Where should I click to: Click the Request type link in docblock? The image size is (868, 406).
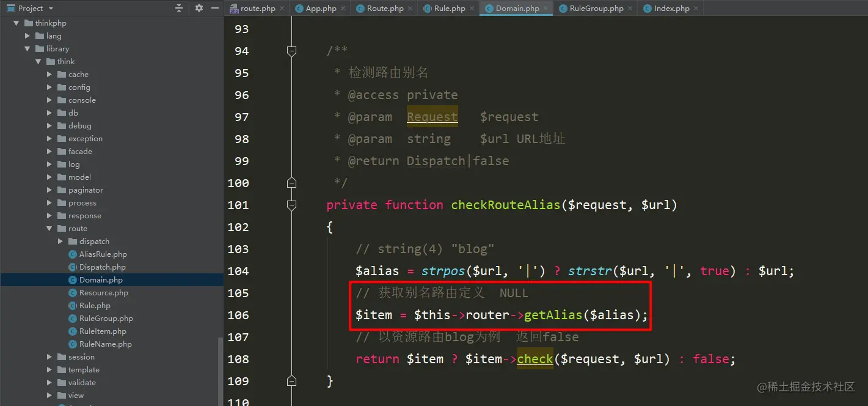pos(432,117)
